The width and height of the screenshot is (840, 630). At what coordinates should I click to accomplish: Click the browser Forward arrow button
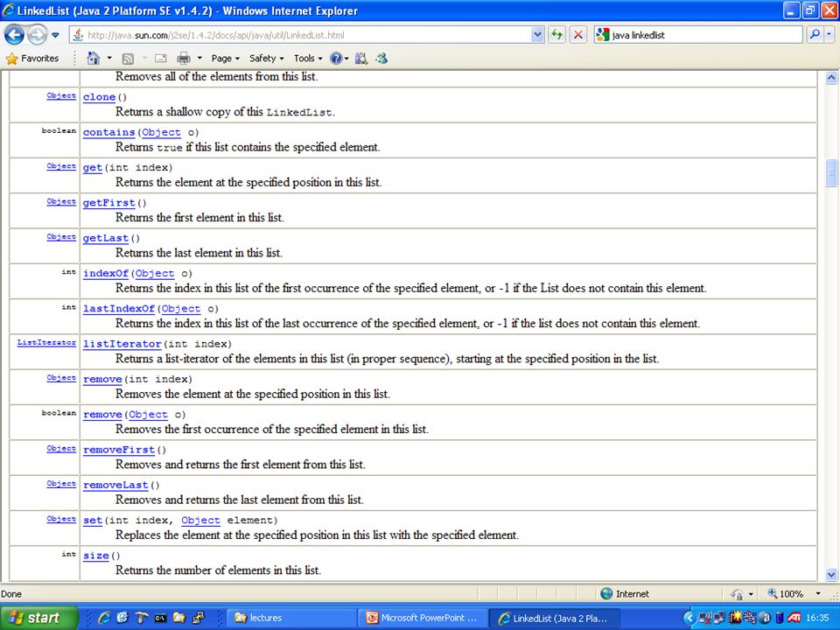(37, 35)
